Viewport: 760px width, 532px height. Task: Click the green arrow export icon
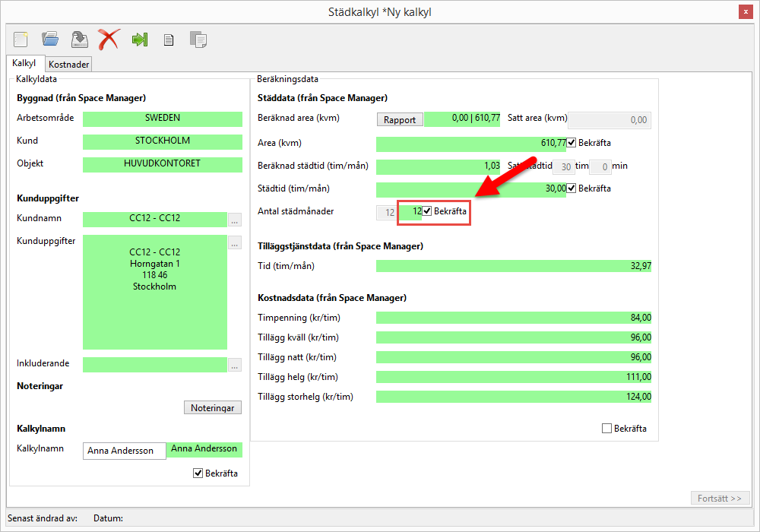click(139, 39)
